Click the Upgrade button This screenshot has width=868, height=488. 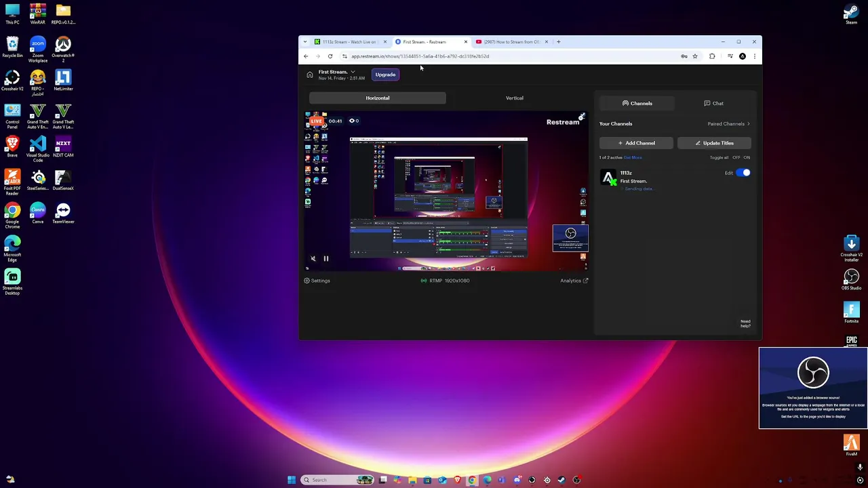pyautogui.click(x=385, y=75)
